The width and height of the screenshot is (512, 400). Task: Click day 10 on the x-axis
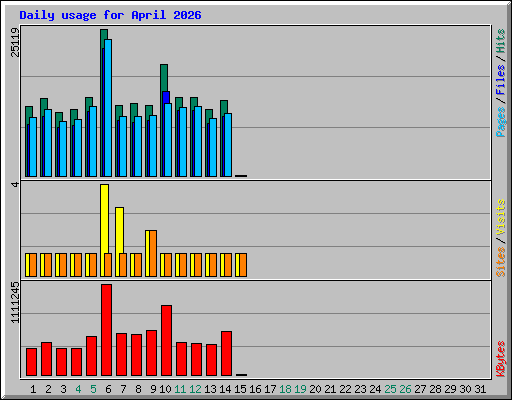165,389
